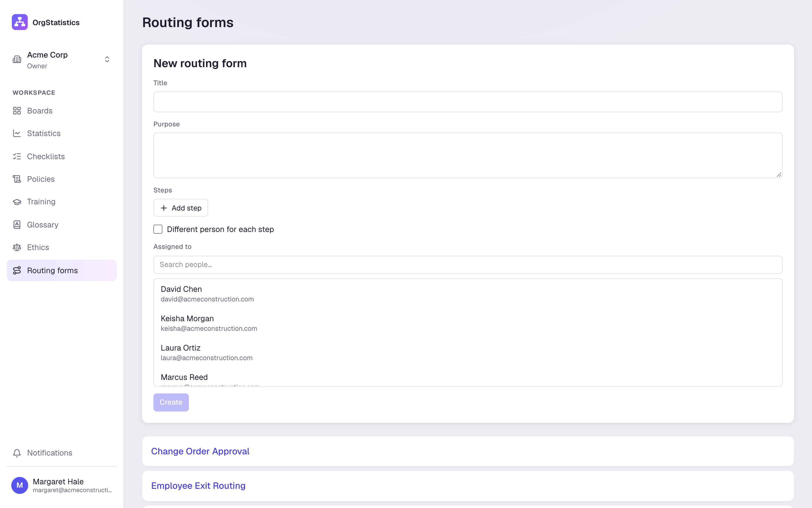
Task: Click the Search people field
Action: coord(468,265)
